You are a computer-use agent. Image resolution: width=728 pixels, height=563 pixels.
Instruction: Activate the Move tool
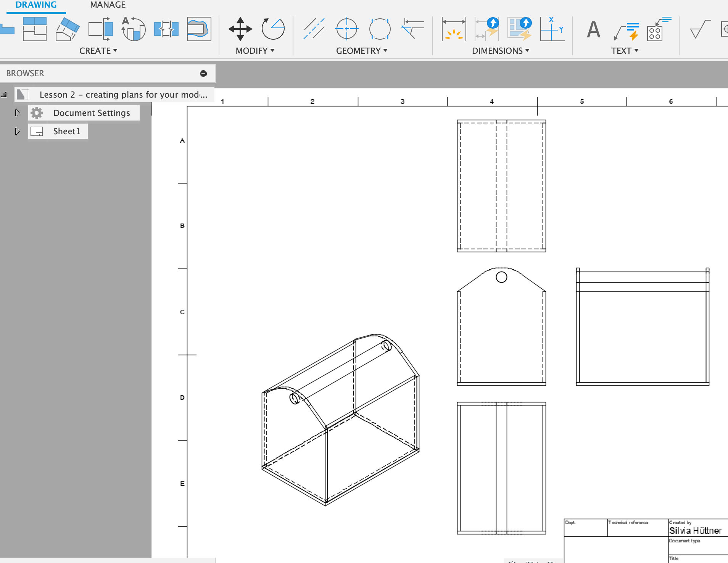[240, 29]
